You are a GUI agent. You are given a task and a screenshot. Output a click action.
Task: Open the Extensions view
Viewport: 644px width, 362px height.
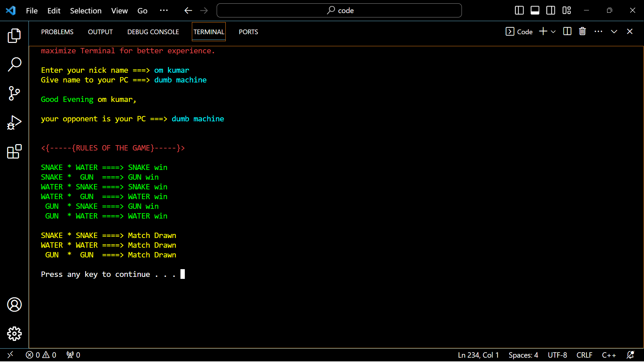(x=14, y=152)
